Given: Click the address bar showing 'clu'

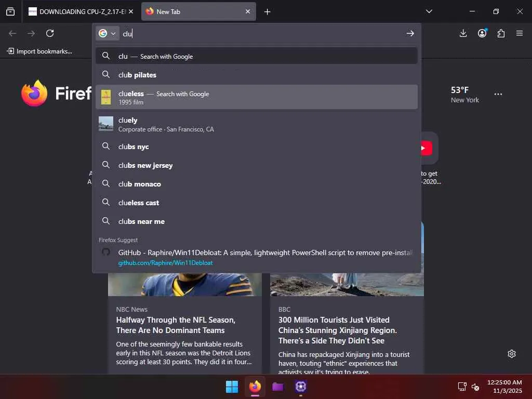Looking at the screenshot, I should [x=261, y=34].
